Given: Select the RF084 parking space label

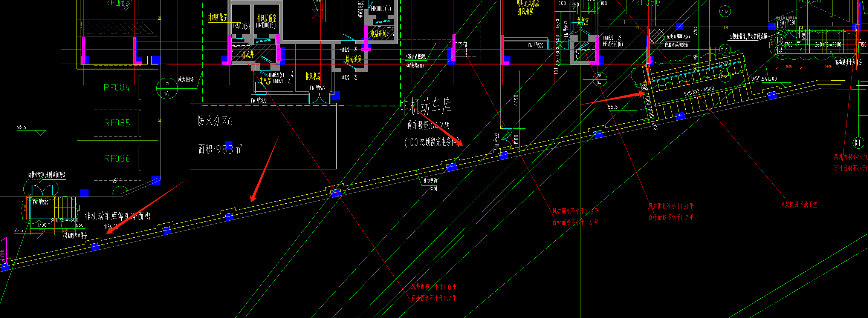Looking at the screenshot, I should [117, 88].
